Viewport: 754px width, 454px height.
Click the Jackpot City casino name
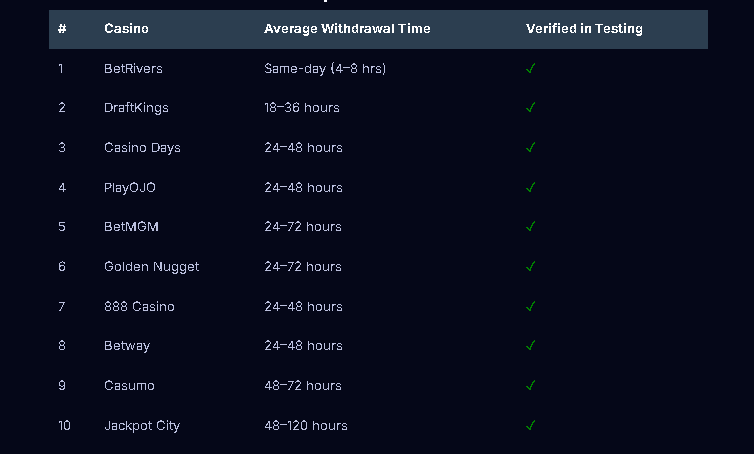click(142, 425)
